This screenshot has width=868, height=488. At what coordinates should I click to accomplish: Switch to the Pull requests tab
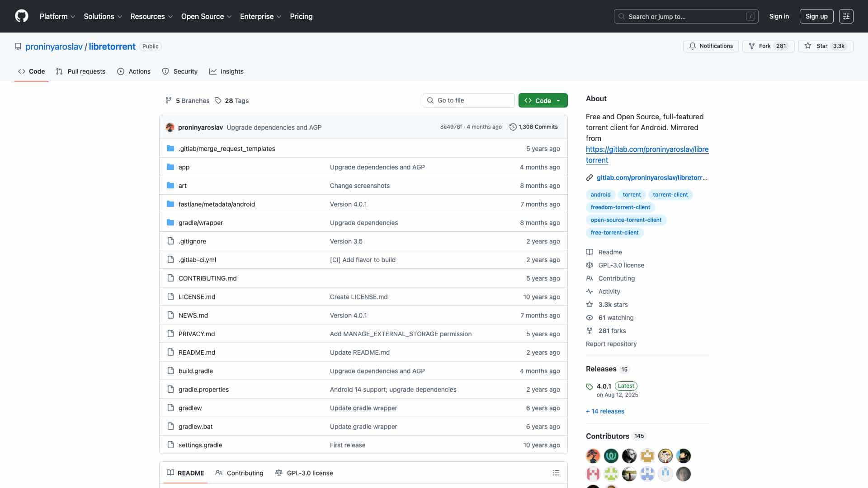pos(80,71)
